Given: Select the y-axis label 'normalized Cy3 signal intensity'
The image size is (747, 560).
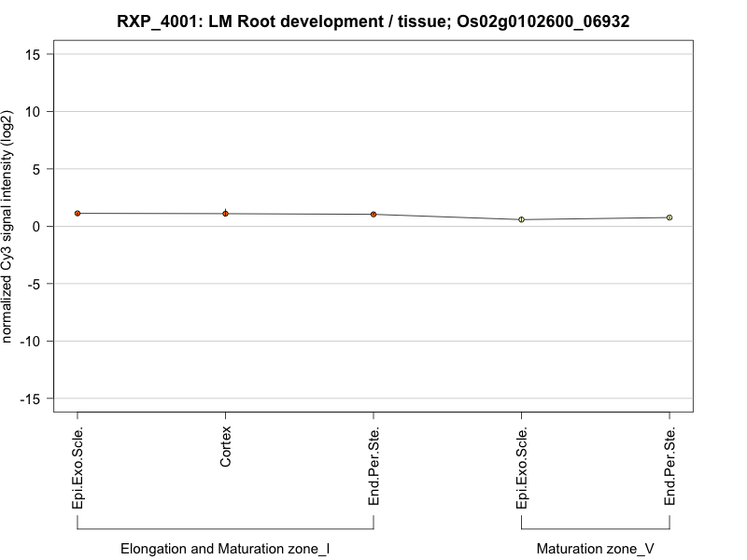Looking at the screenshot, I should (x=8, y=226).
